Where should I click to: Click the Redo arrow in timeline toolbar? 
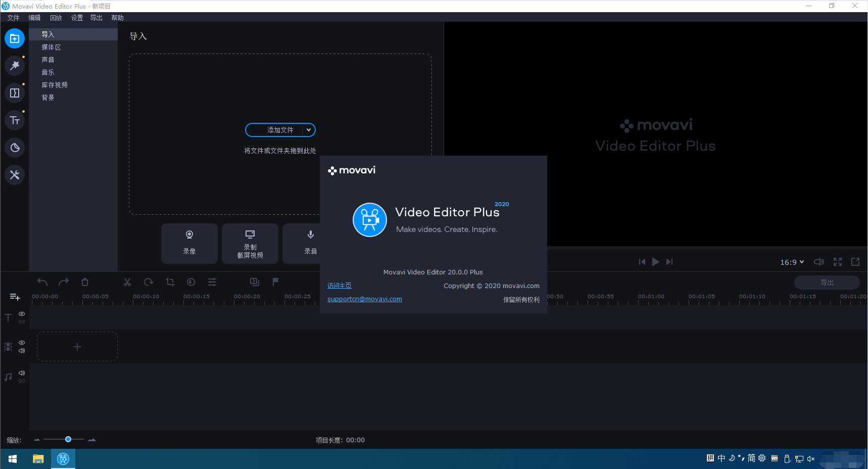pyautogui.click(x=64, y=282)
